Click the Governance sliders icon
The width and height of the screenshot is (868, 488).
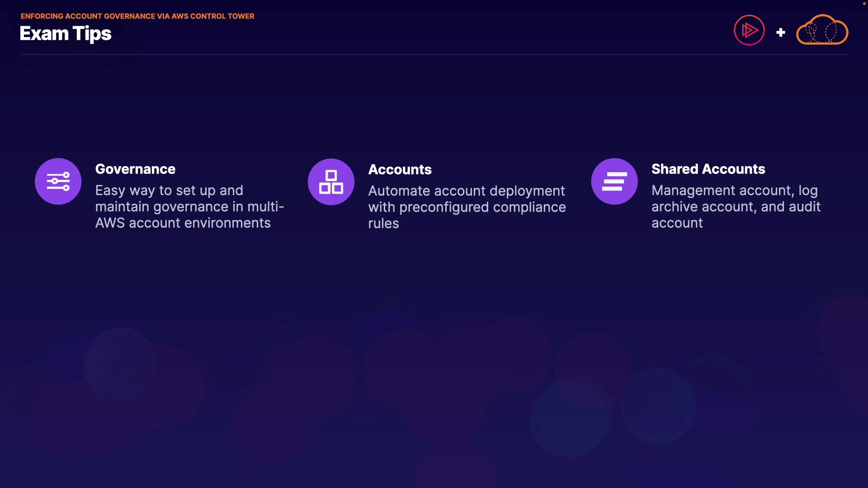[x=58, y=181]
